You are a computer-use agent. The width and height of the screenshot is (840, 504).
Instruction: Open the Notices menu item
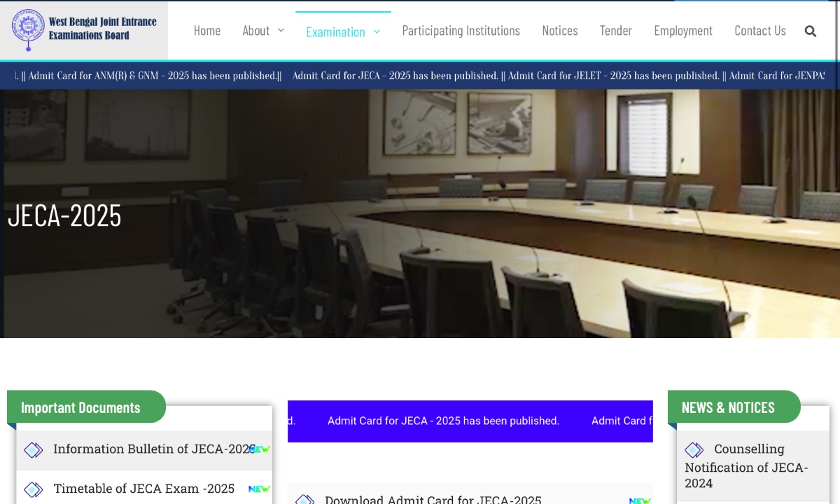click(x=560, y=31)
